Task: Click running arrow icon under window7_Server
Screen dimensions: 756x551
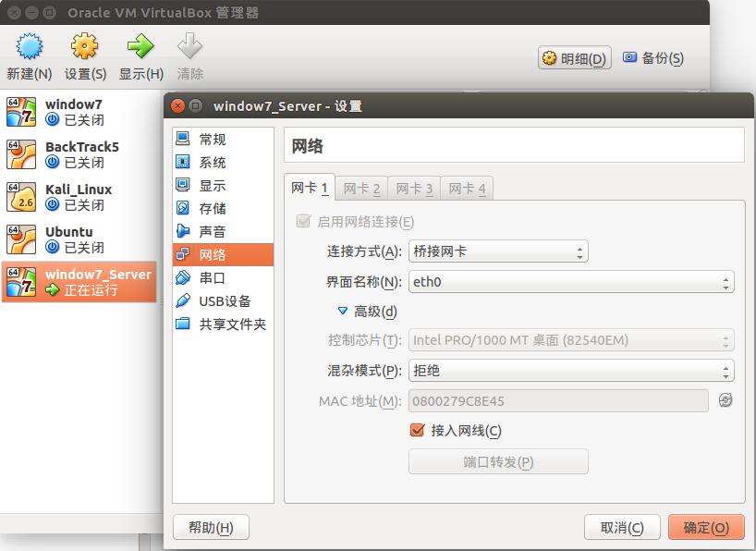Action: point(52,289)
